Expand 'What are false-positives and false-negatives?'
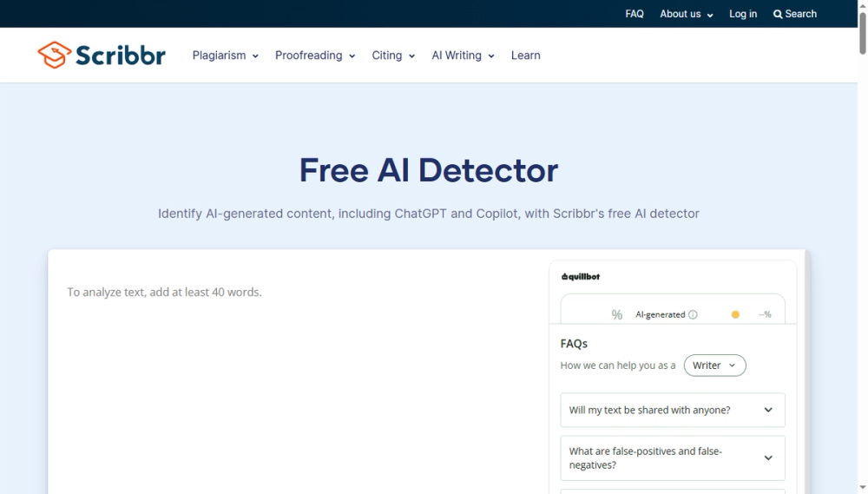868x494 pixels. [673, 458]
